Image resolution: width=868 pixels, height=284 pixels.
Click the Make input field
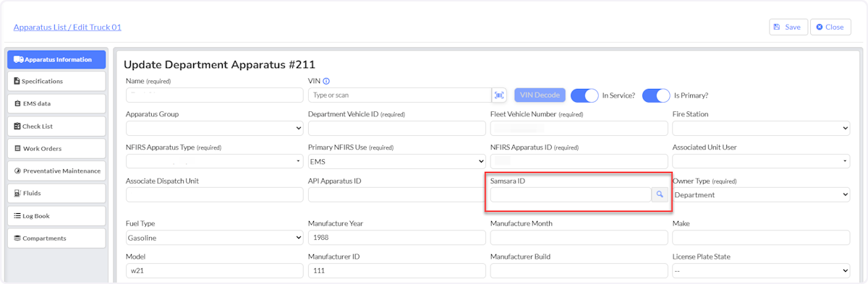point(761,237)
